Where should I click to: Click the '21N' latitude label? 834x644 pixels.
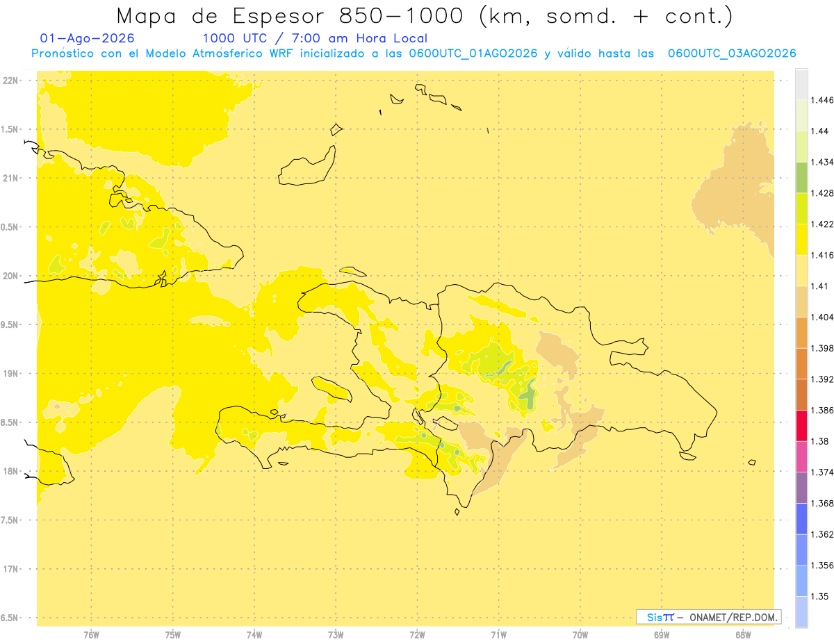tap(10, 178)
